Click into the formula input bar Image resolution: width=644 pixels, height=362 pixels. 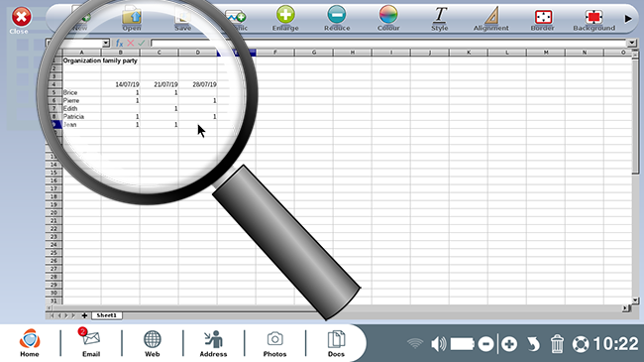click(x=388, y=44)
